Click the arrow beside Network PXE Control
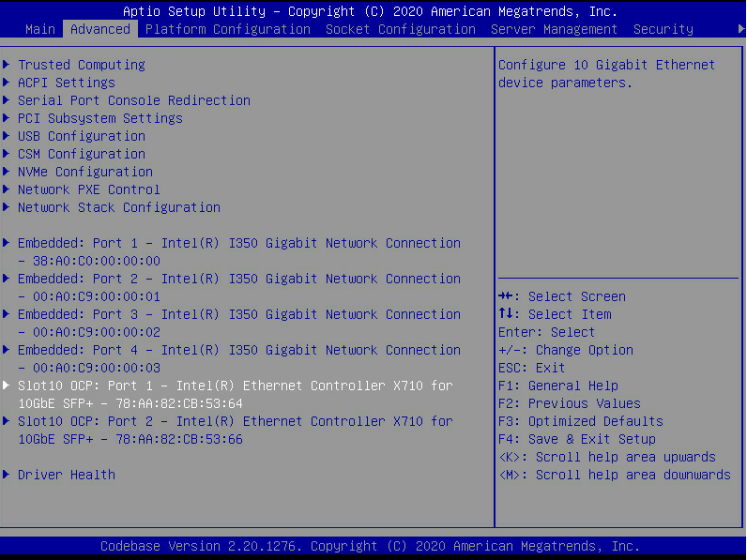This screenshot has height=560, width=747. pos(7,189)
